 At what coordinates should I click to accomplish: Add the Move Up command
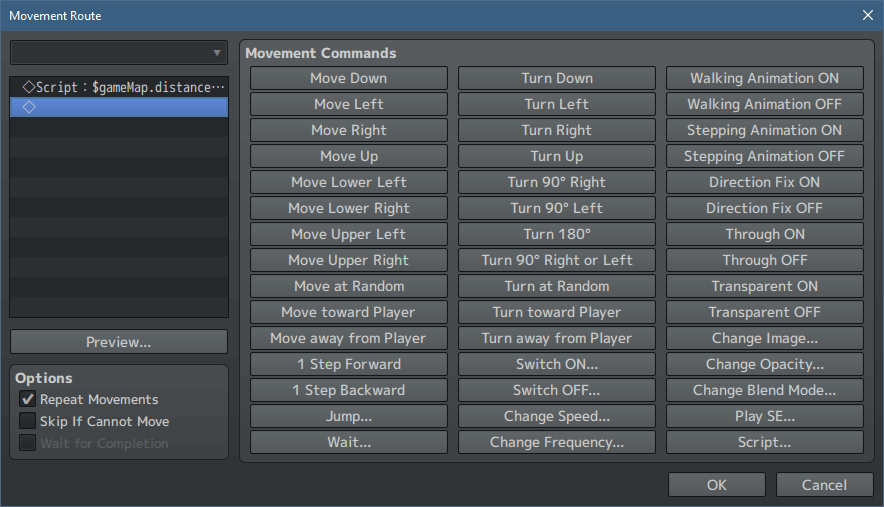click(x=349, y=156)
